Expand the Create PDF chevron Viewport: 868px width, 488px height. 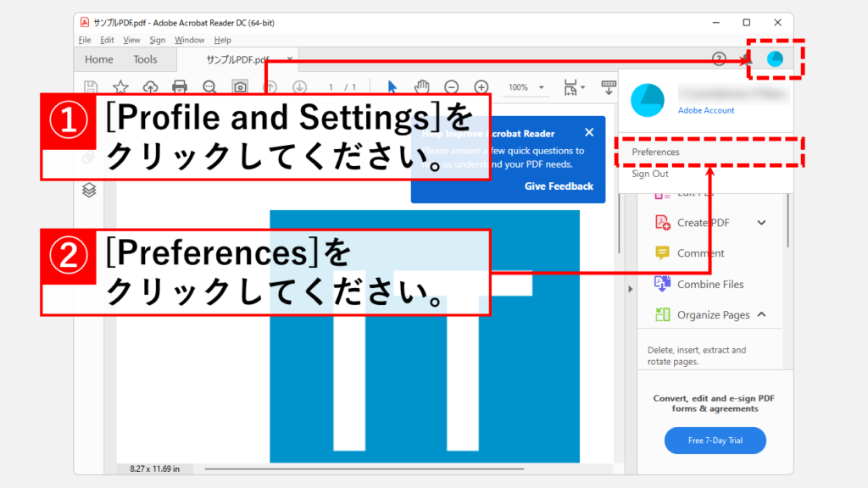point(761,223)
